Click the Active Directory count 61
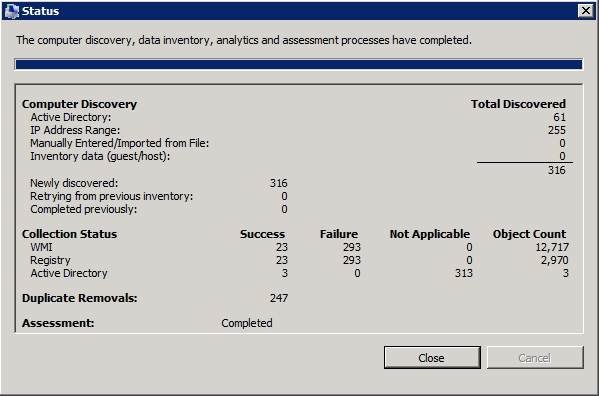This screenshot has width=599, height=396. (559, 117)
